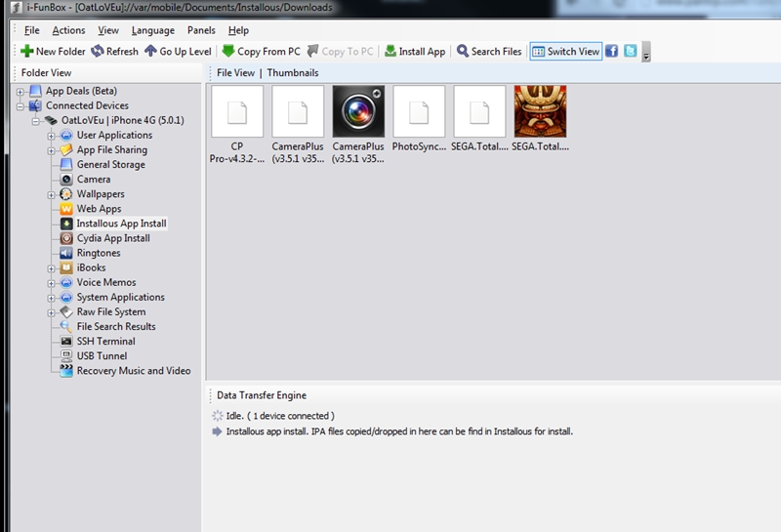
Task: Select the Raw File System icon
Action: tap(66, 311)
